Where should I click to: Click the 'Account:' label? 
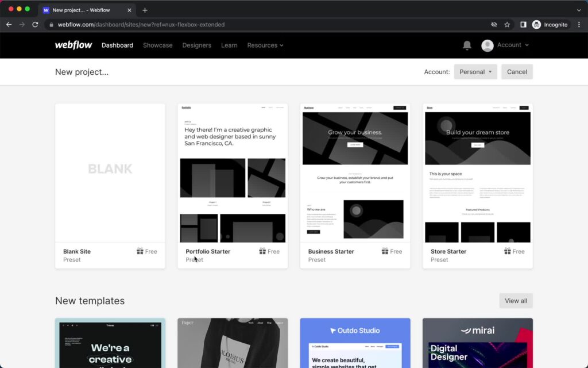click(x=437, y=72)
